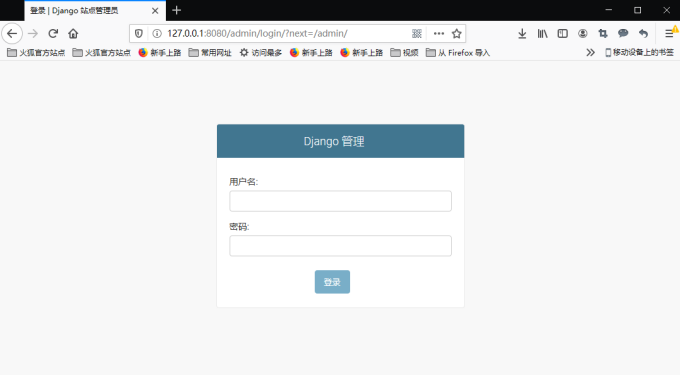Open the QR code icon in the address bar
The width and height of the screenshot is (681, 375).
pyautogui.click(x=417, y=33)
